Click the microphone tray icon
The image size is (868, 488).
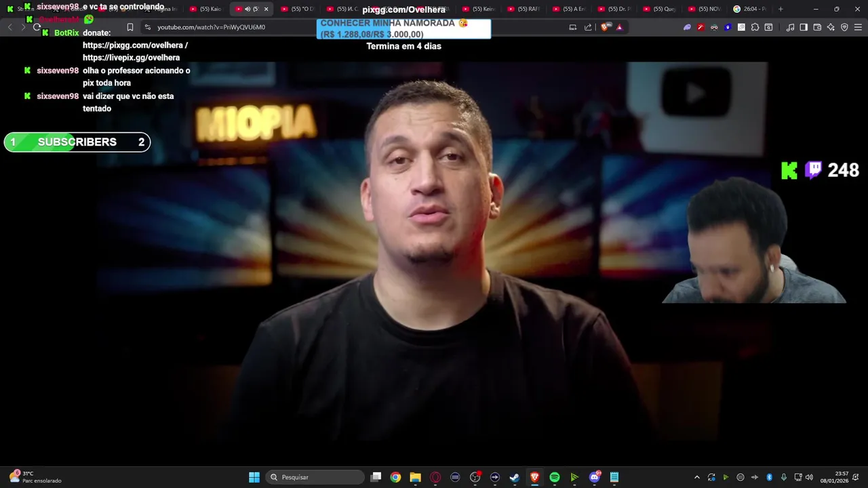[x=783, y=477]
